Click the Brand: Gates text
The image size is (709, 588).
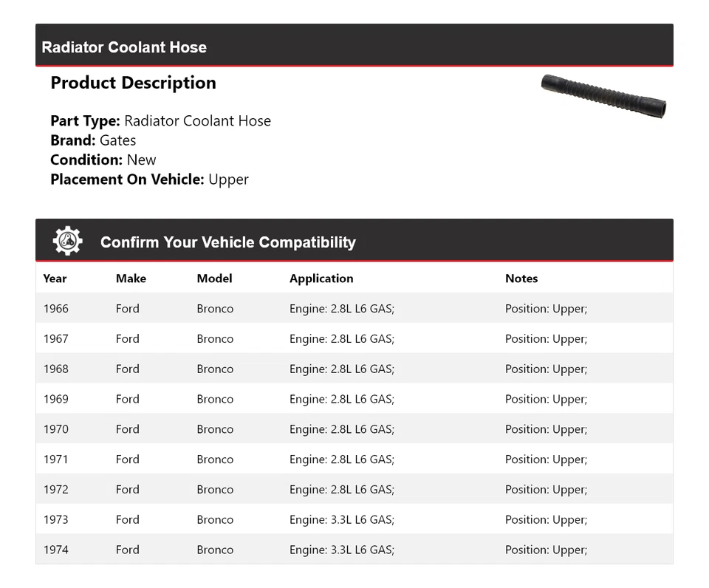[x=93, y=140]
